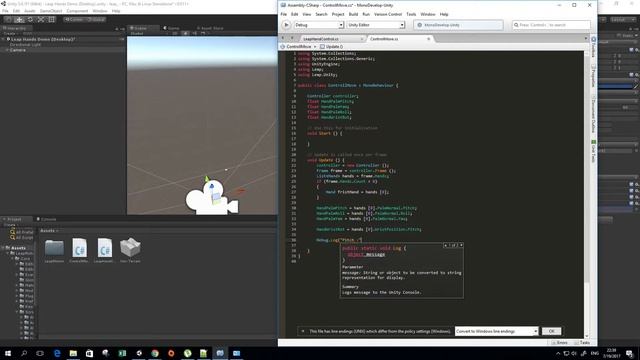Open the Debug configuration dropdown
This screenshot has width=640, height=360.
319,25
